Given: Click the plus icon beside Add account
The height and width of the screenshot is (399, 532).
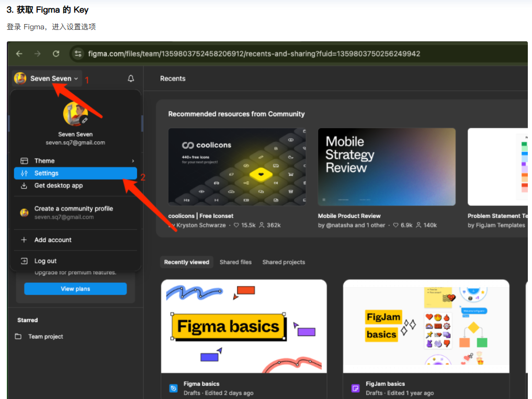Looking at the screenshot, I should (x=24, y=240).
